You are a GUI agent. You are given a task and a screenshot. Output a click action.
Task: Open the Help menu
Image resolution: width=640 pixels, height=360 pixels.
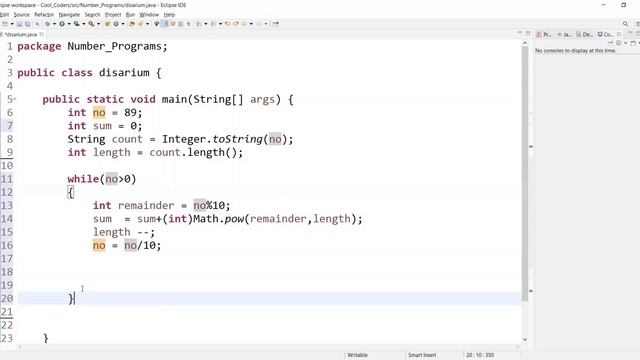[x=169, y=14]
